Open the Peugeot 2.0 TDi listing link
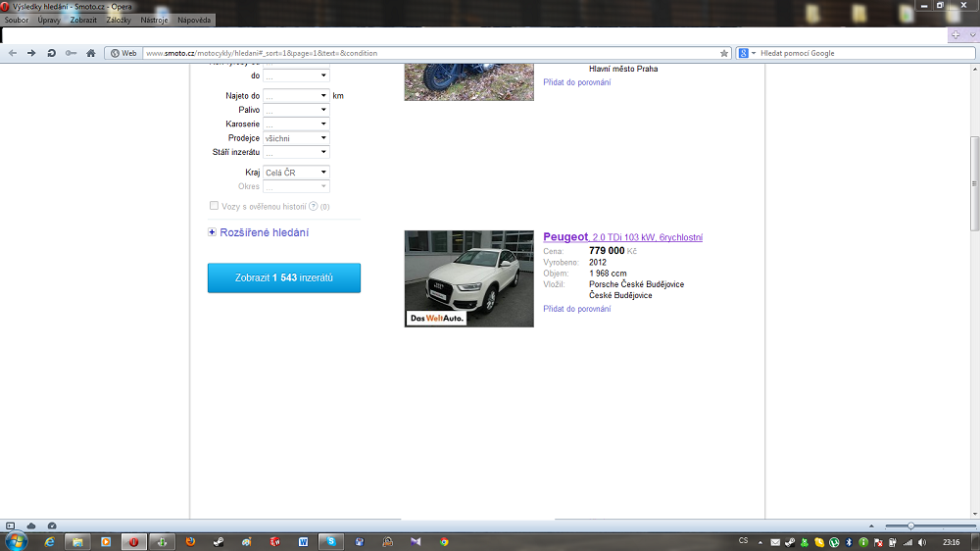Screen dimensions: 980x551 tap(622, 237)
